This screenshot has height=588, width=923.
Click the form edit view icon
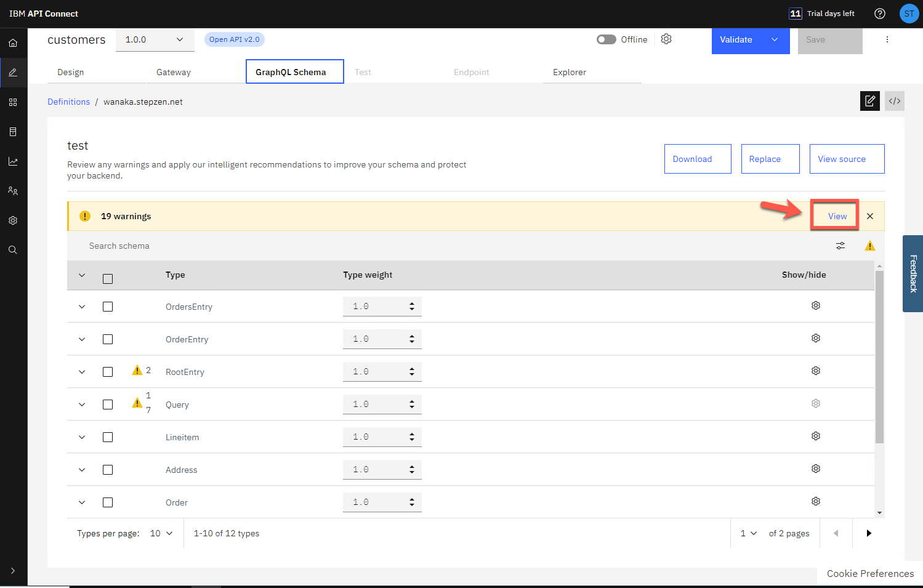[x=869, y=101]
